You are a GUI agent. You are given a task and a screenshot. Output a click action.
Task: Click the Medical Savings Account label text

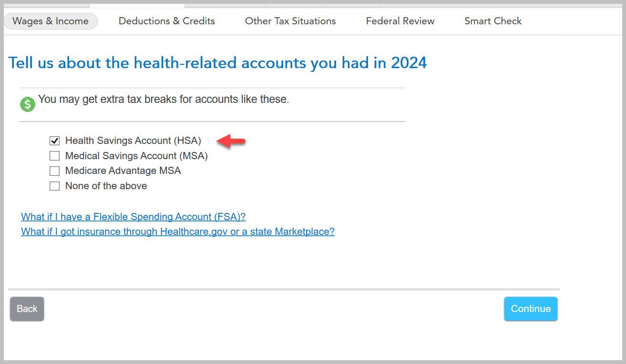pos(136,156)
